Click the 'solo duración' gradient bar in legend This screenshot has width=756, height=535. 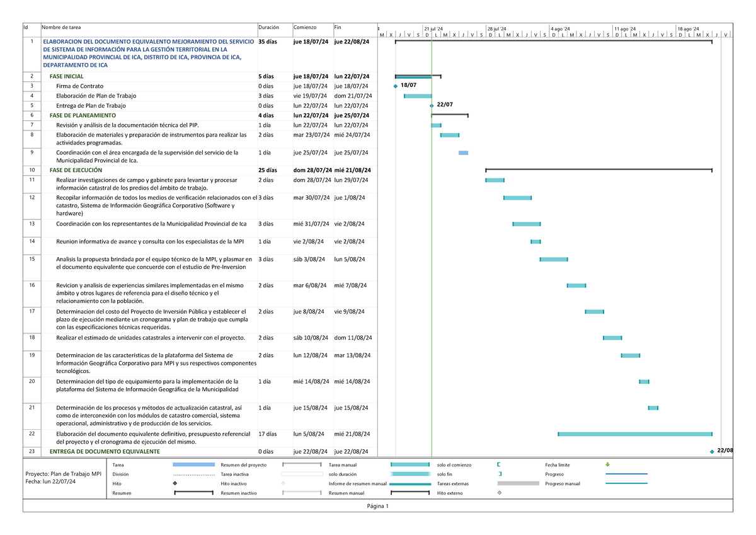click(411, 474)
